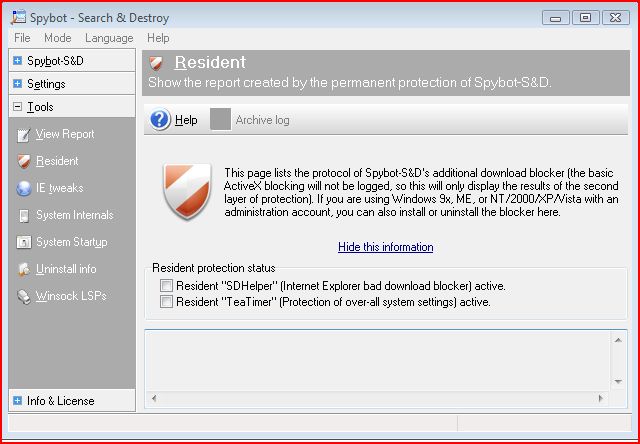
Task: Click the log horizontal scrollbar right arrow
Action: tap(600, 398)
